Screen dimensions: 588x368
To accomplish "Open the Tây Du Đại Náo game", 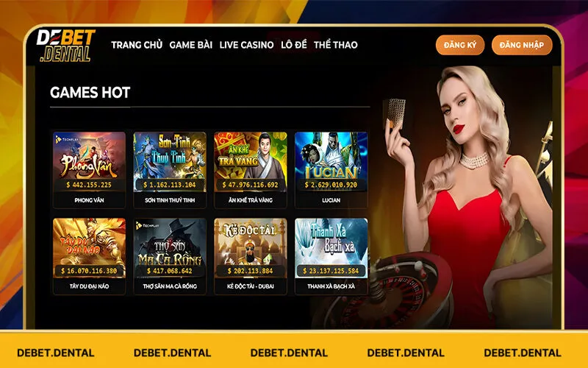I will pos(89,248).
